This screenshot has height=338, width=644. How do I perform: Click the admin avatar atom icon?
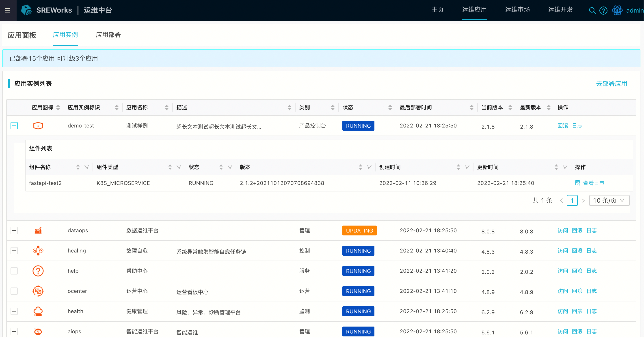click(x=617, y=11)
